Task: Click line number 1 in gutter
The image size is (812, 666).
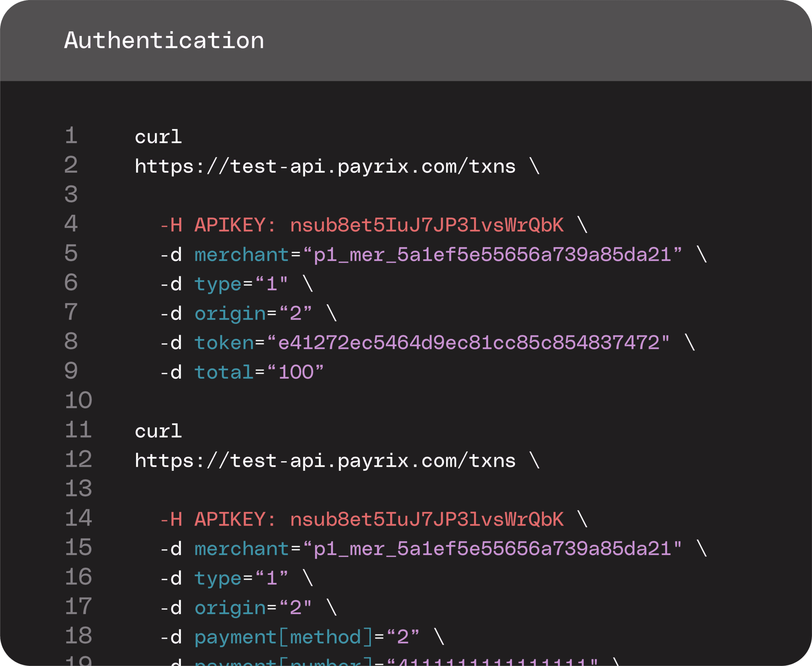Action: point(71,135)
